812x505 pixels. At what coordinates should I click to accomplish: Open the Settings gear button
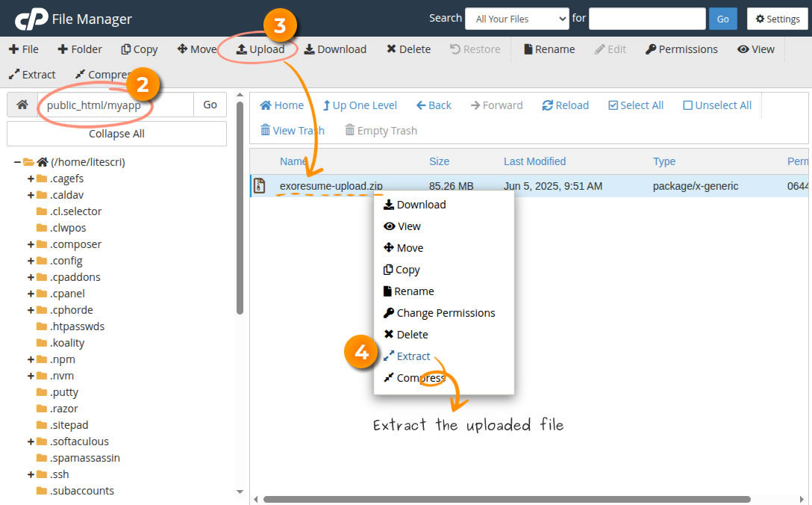pos(778,19)
